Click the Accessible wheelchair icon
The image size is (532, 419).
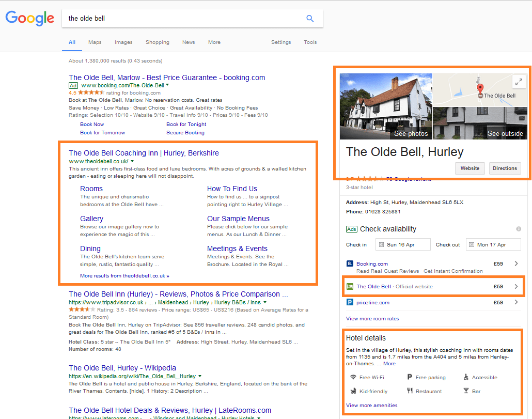pyautogui.click(x=466, y=377)
